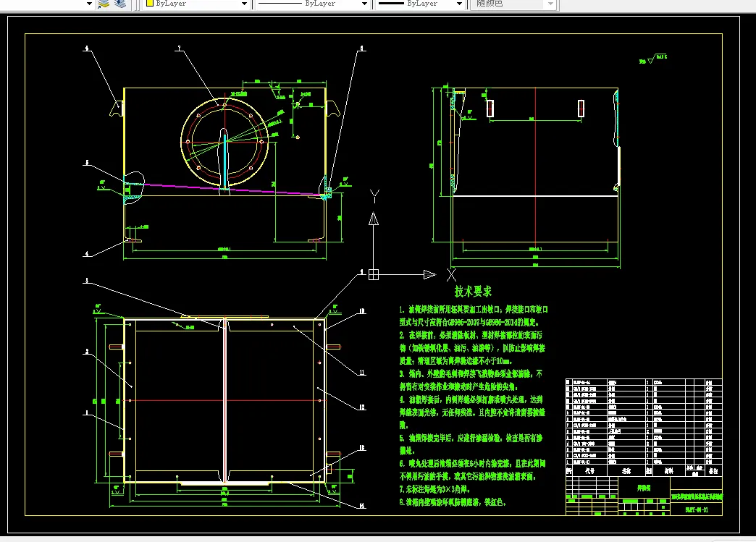
Task: Open the 随颜色 plot style dropdown
Action: point(514,4)
